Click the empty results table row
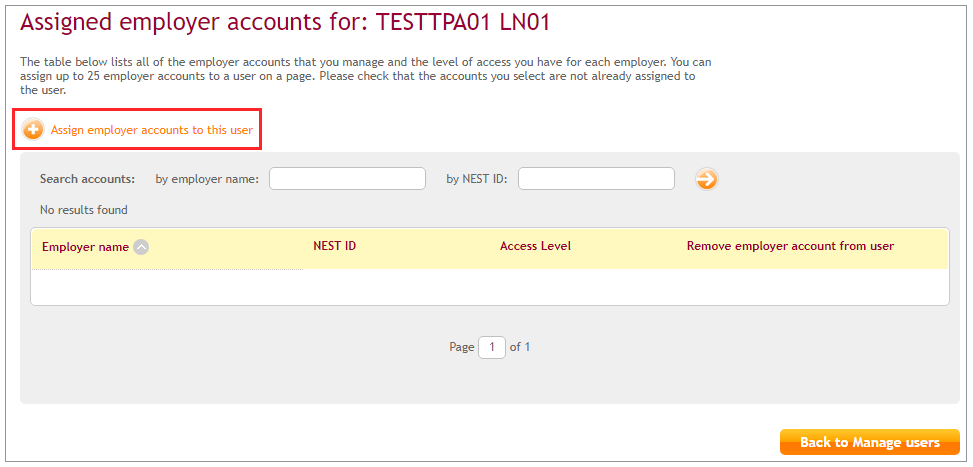 tap(490, 286)
